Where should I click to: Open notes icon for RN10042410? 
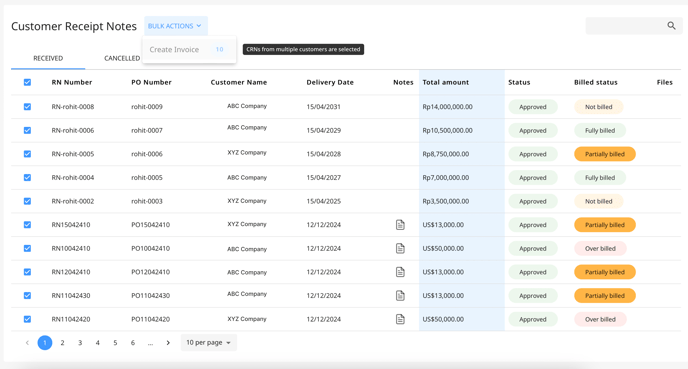coord(400,248)
